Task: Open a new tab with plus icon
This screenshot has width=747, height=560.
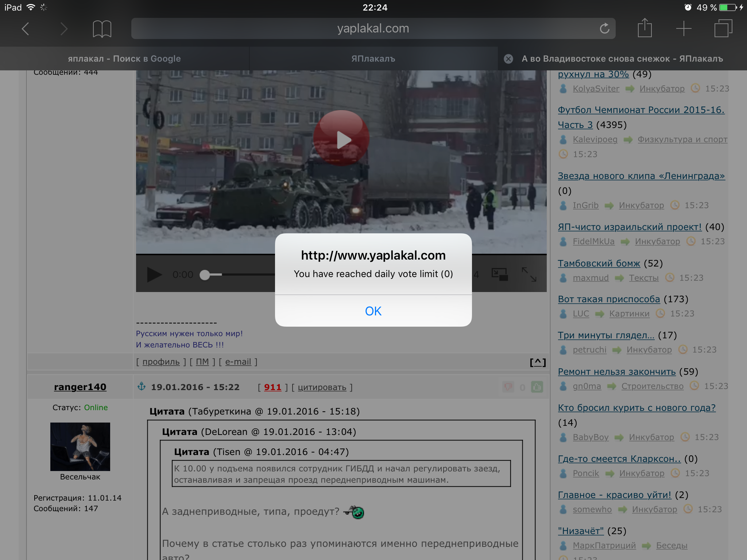Action: pyautogui.click(x=684, y=28)
